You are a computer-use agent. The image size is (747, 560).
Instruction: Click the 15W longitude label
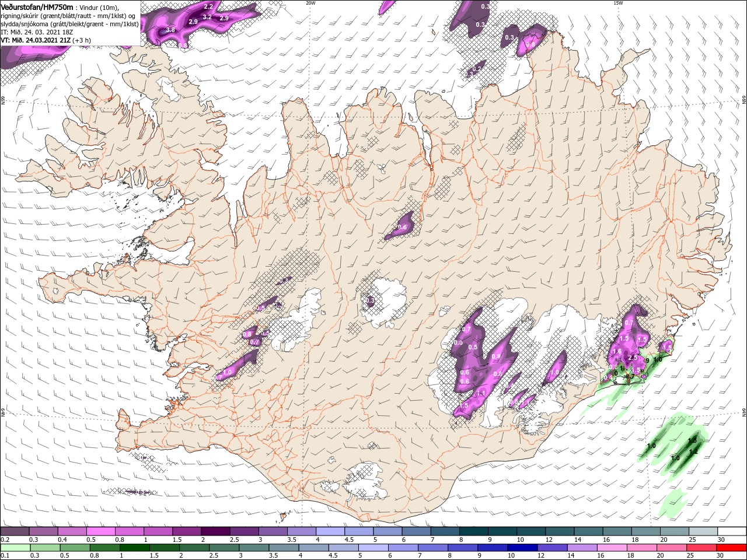point(618,3)
